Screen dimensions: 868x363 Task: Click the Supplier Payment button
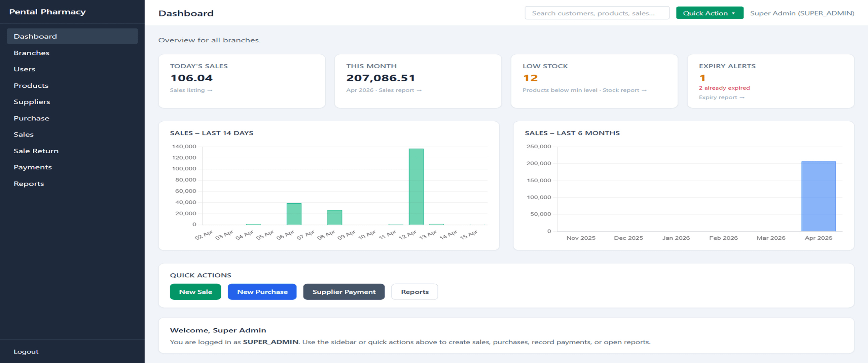pyautogui.click(x=344, y=292)
